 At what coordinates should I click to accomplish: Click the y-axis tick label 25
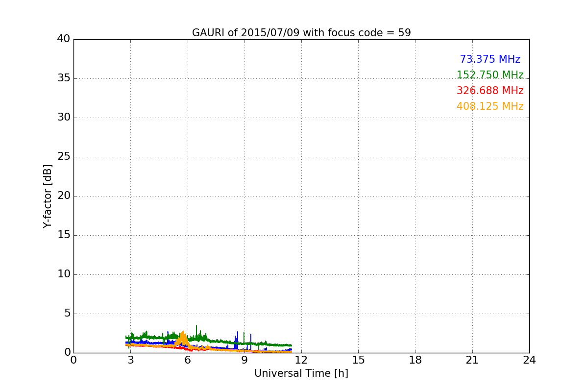[x=64, y=157]
